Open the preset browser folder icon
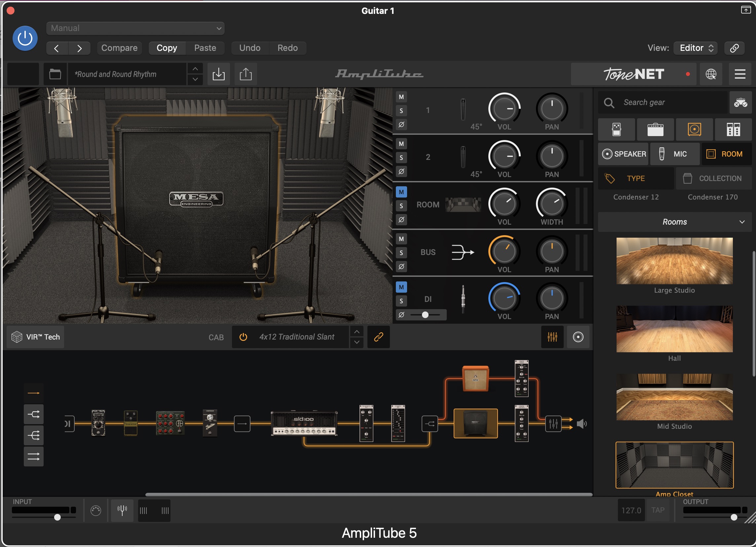Image resolution: width=756 pixels, height=547 pixels. (x=55, y=74)
